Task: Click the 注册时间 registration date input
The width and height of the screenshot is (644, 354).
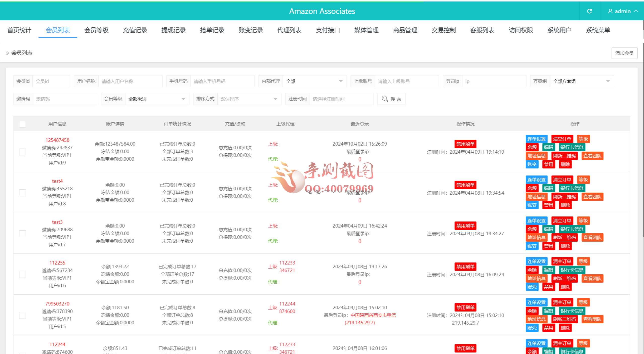Action: 341,99
